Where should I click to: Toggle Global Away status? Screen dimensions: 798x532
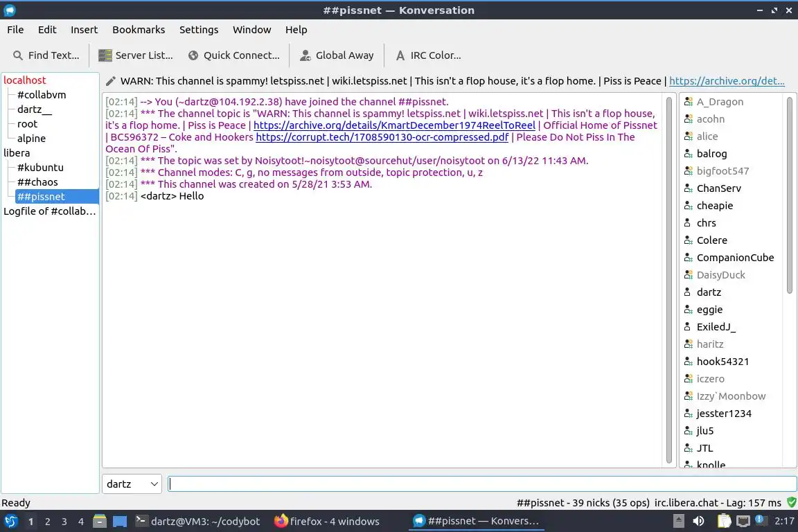pyautogui.click(x=337, y=55)
